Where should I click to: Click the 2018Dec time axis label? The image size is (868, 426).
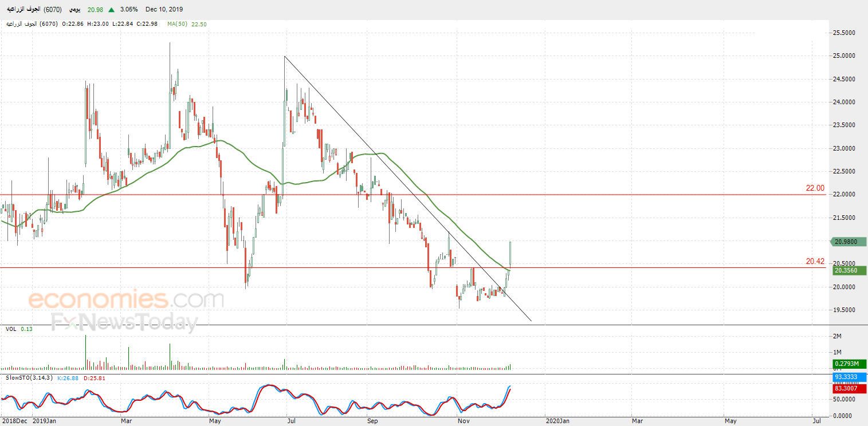click(x=14, y=421)
